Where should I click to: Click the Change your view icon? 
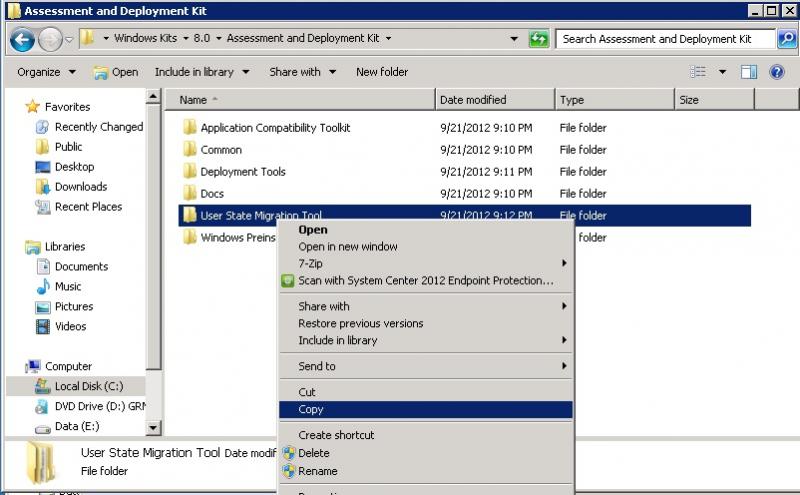tap(698, 72)
